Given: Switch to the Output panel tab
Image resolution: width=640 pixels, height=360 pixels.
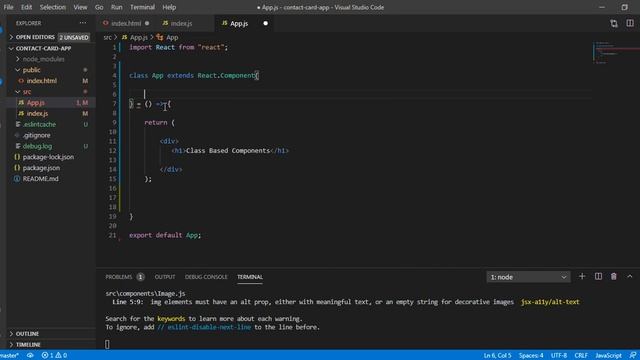Looking at the screenshot, I should click(164, 277).
